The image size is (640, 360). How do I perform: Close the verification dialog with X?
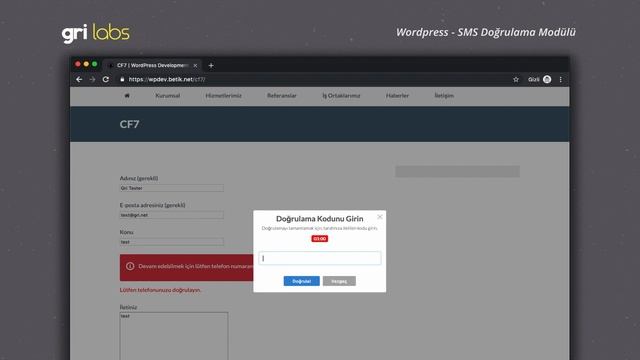380,217
